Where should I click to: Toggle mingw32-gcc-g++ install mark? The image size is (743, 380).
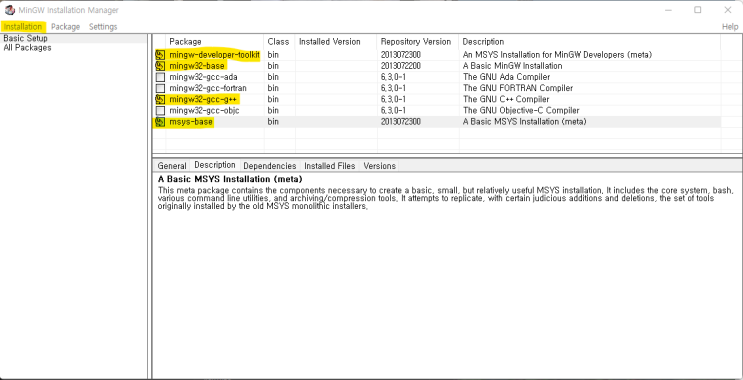160,100
